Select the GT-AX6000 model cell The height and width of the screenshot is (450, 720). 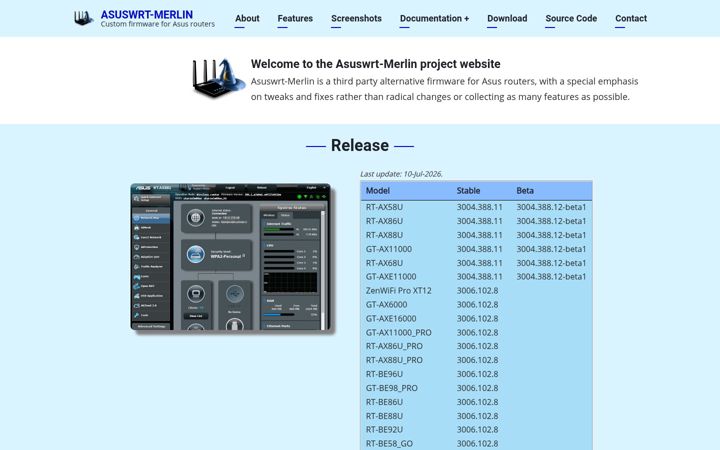[x=387, y=304]
